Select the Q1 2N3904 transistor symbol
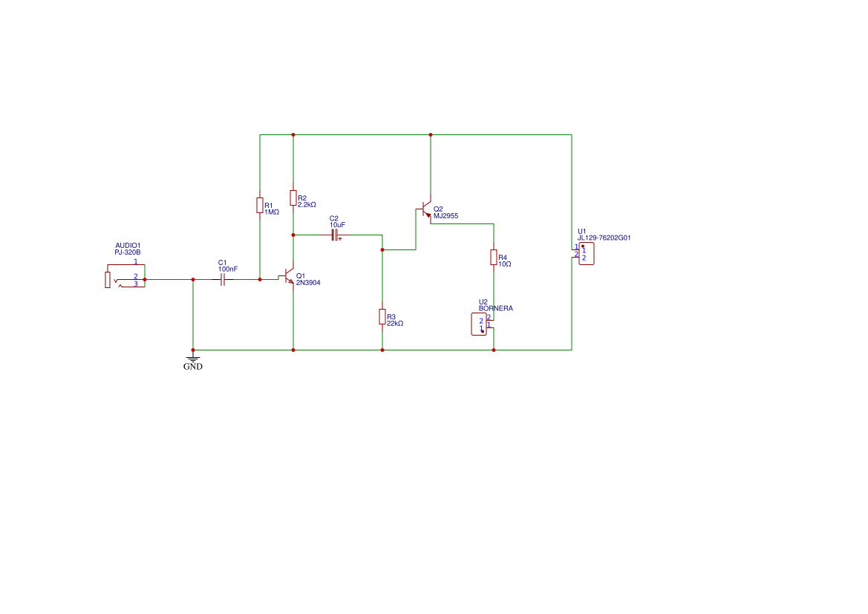 click(x=287, y=276)
